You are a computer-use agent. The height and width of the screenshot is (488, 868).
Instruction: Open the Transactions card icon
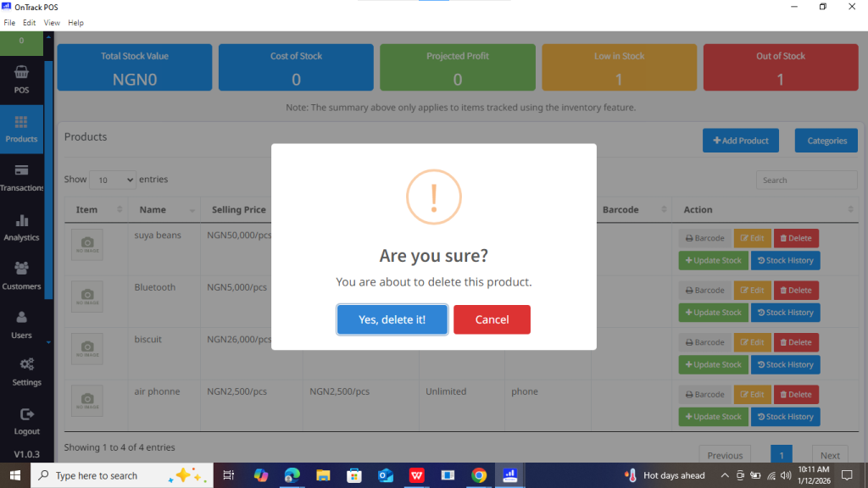(21, 171)
